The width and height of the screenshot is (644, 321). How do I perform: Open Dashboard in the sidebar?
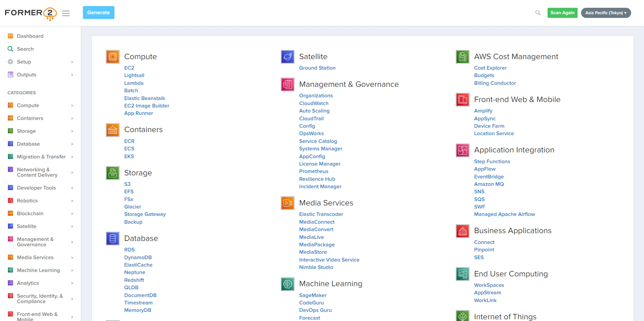(x=30, y=36)
